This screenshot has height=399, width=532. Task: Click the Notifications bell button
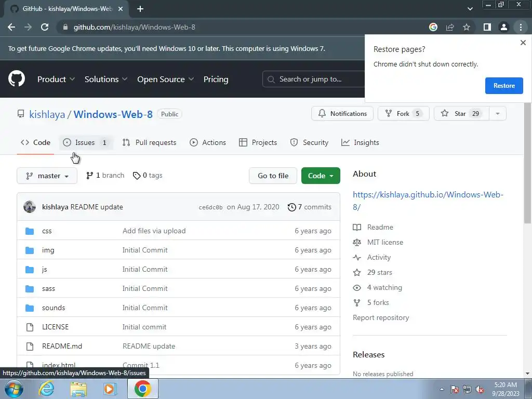[x=342, y=113]
